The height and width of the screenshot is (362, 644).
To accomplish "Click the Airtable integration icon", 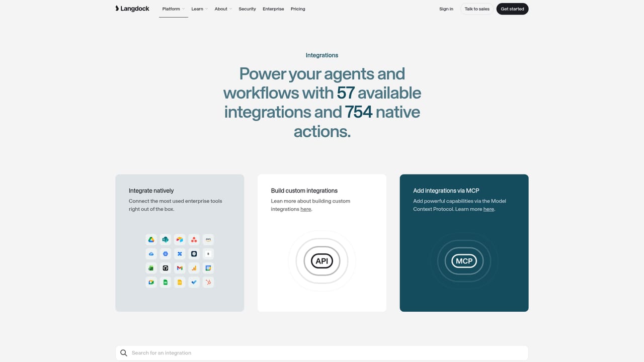I will point(180,239).
